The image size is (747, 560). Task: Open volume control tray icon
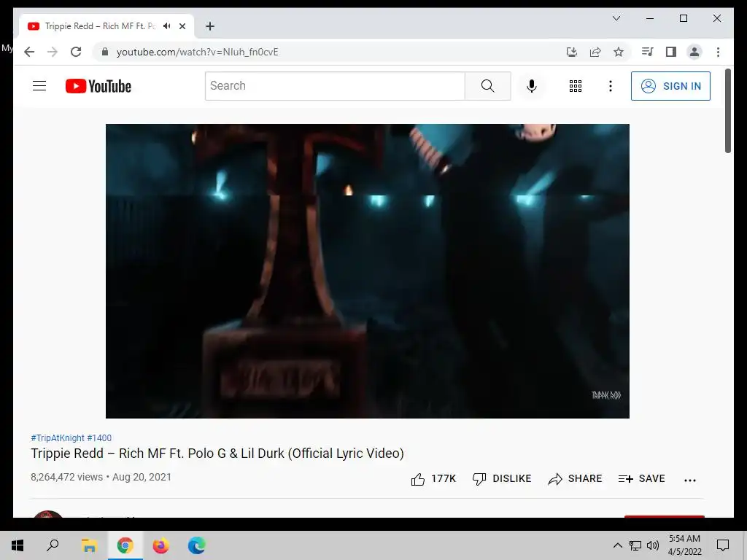(x=653, y=545)
